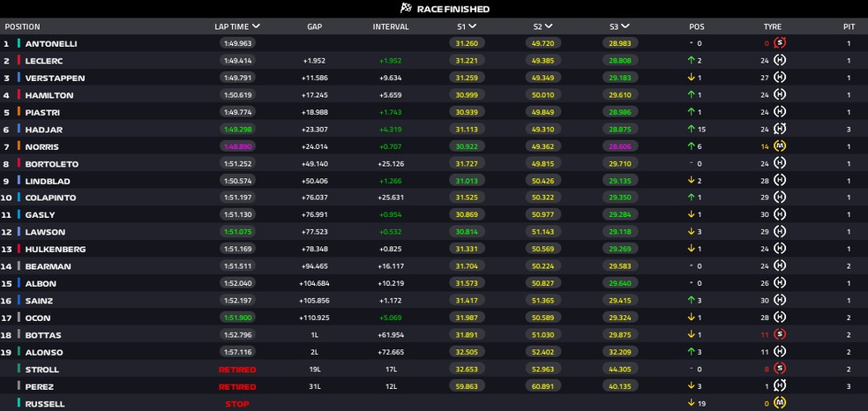Image resolution: width=868 pixels, height=411 pixels.
Task: Select driver name ANTONELLI
Action: [51, 44]
